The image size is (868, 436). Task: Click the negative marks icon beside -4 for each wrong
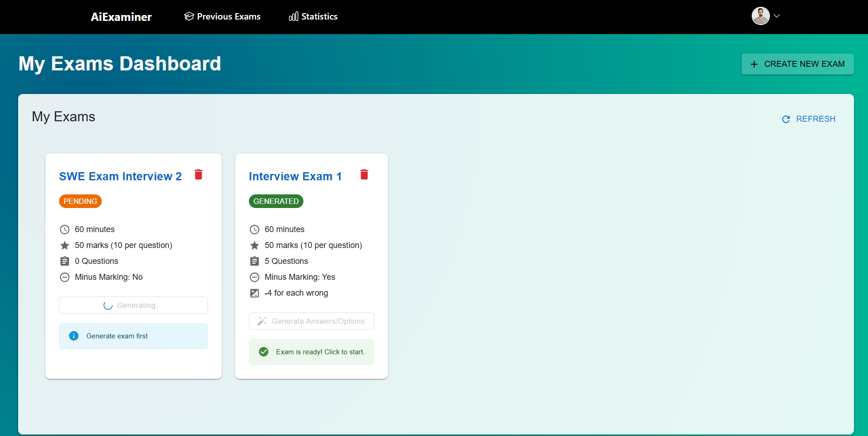(x=255, y=293)
